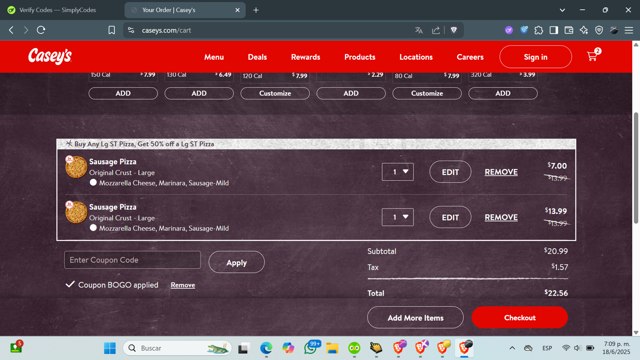Click the second Sausage Pizza thumbnail
This screenshot has width=640, height=360.
76,212
